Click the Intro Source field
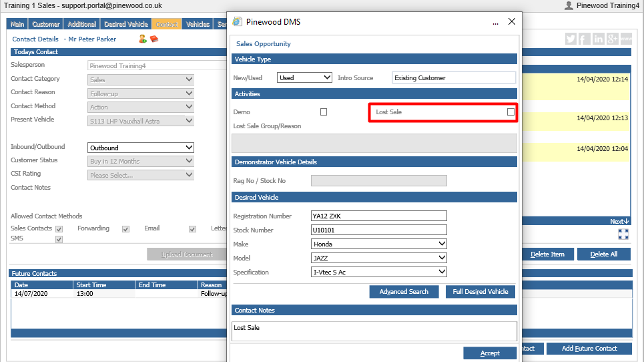644x362 pixels. coord(454,77)
